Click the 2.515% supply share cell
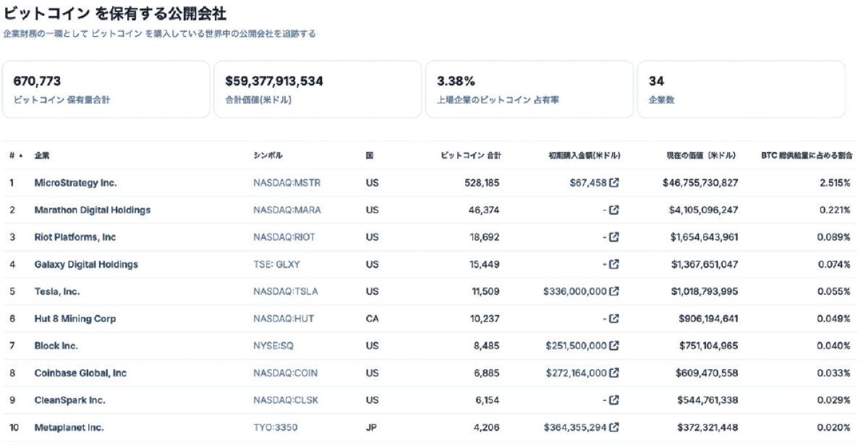The width and height of the screenshot is (868, 448). [835, 183]
